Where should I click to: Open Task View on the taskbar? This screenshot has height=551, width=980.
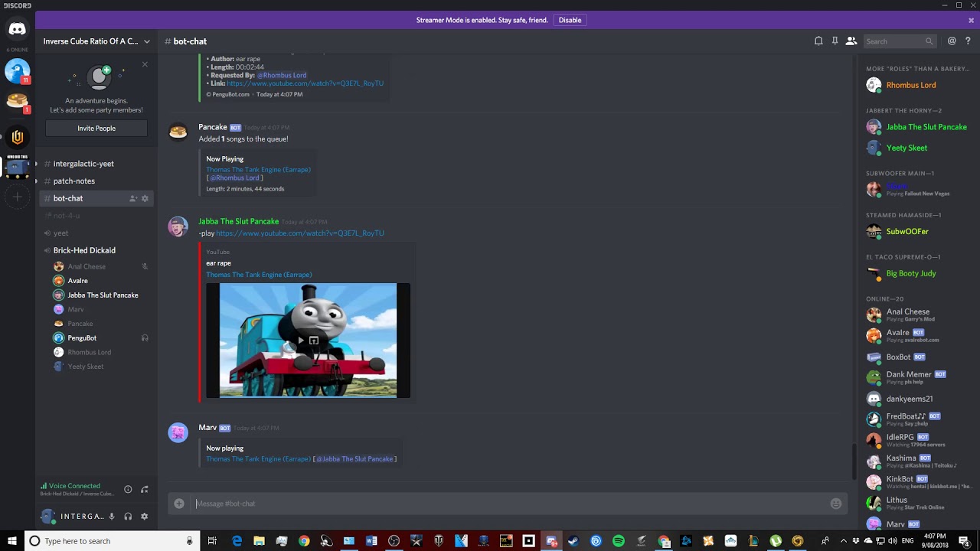coord(212,541)
